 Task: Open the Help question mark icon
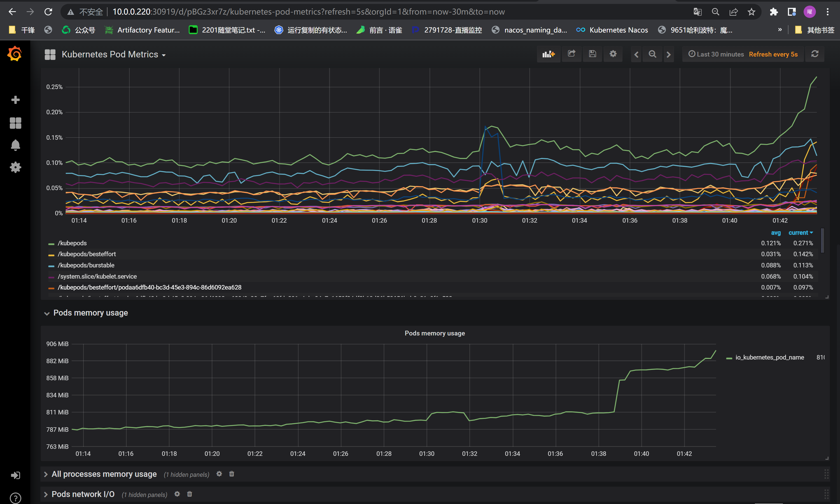[x=15, y=498]
